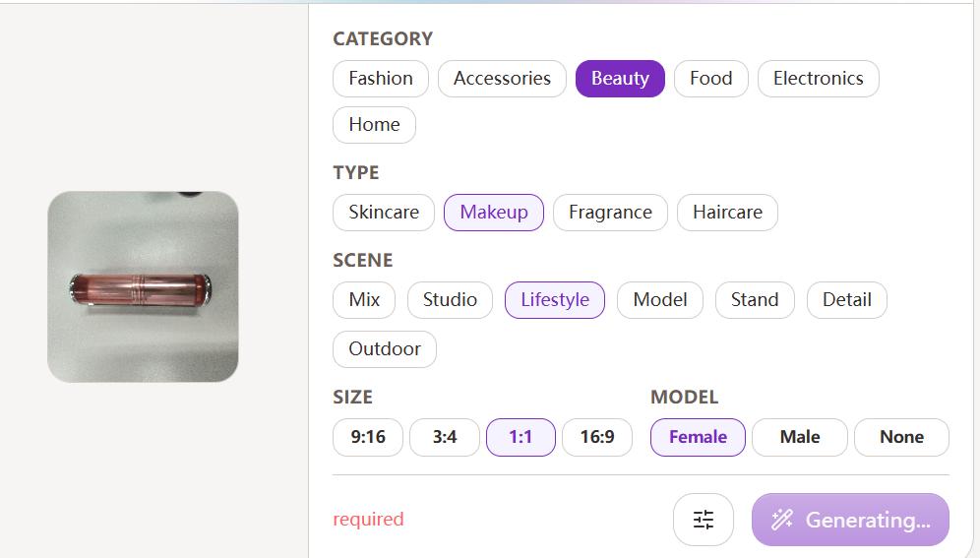The image size is (980, 558).
Task: Switch scene to Studio
Action: click(x=450, y=300)
